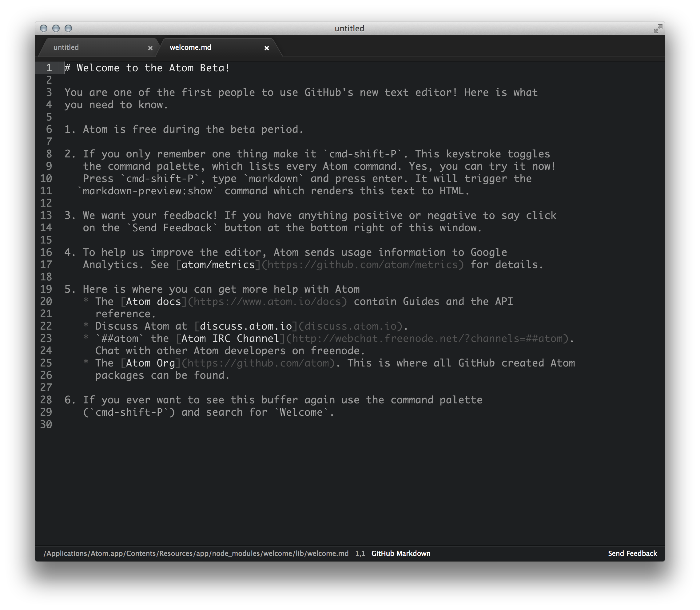Click the word "GitHub's" on line 3
The width and height of the screenshot is (700, 610).
point(328,92)
